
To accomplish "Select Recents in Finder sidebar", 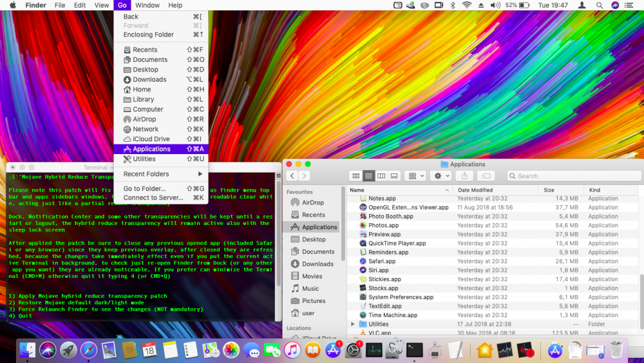I will [312, 215].
